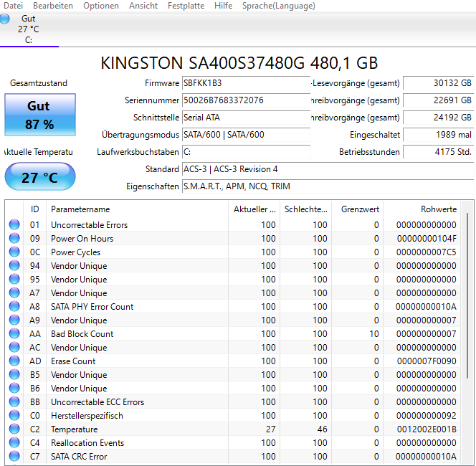Image resolution: width=476 pixels, height=466 pixels.
Task: Click status icon for Uncorrectable Errors row
Action: pyautogui.click(x=14, y=224)
